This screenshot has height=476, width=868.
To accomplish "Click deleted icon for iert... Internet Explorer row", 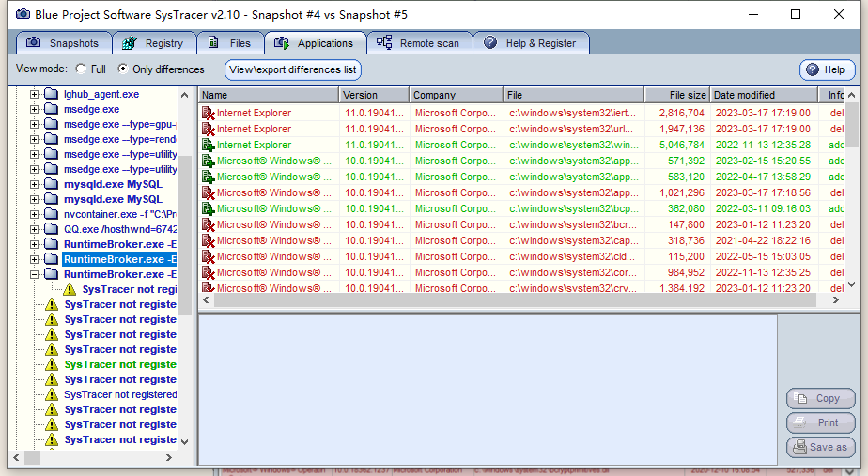I will 209,113.
